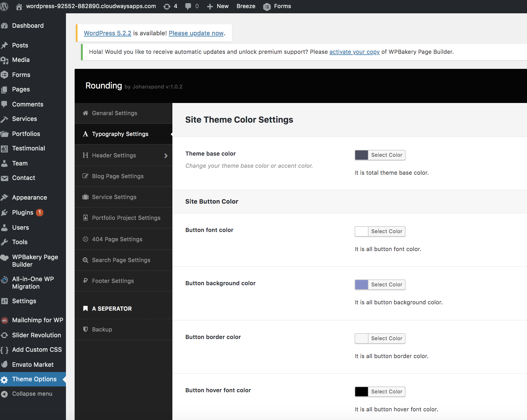Click Select Color button for Theme base color
527x420 pixels.
[x=387, y=155]
